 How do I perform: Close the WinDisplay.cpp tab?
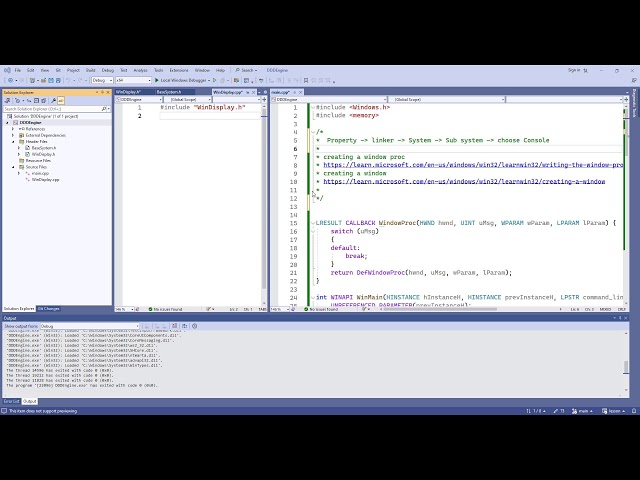pos(253,92)
